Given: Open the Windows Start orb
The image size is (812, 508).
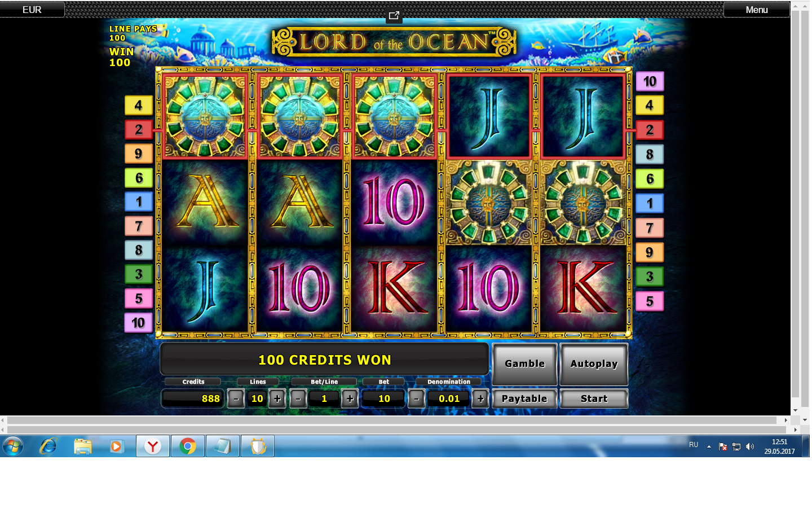Looking at the screenshot, I should point(13,446).
